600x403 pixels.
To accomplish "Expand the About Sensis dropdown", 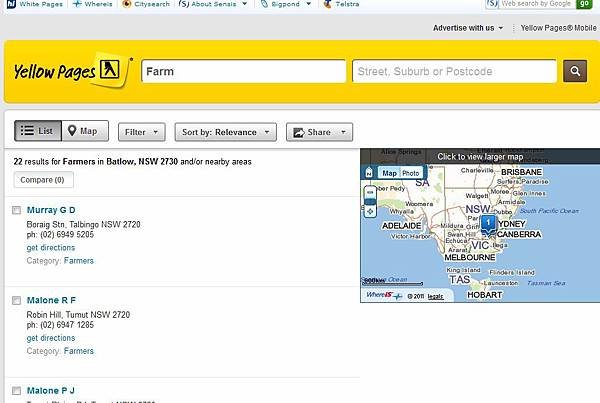I will [x=245, y=4].
